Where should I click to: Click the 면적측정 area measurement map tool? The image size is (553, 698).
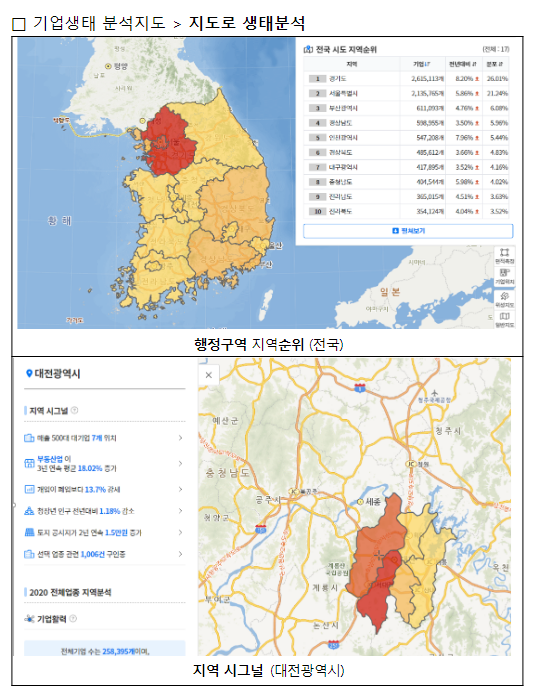pyautogui.click(x=504, y=256)
